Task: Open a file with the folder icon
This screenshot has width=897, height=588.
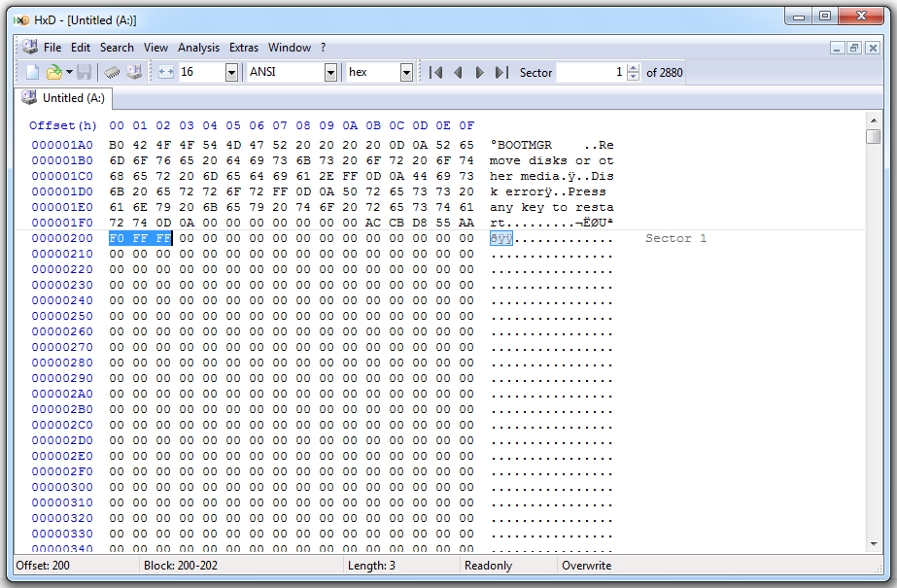Action: click(x=53, y=72)
